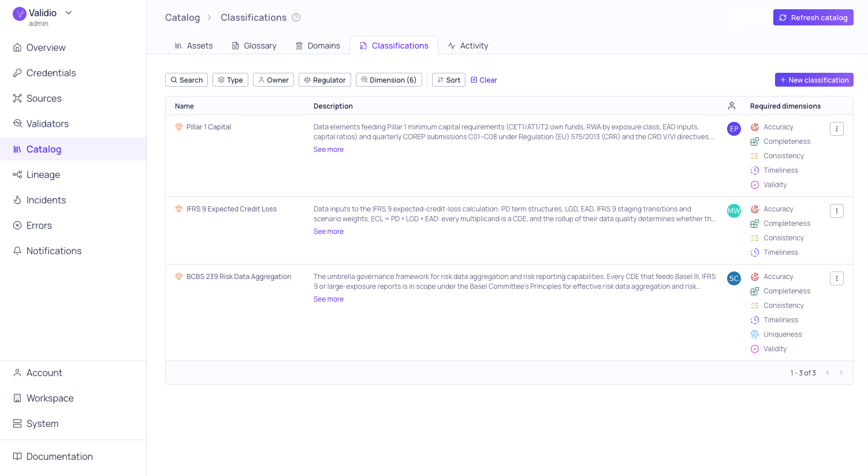The height and width of the screenshot is (476, 868).
Task: Open the Owner filter dropdown
Action: tap(273, 80)
